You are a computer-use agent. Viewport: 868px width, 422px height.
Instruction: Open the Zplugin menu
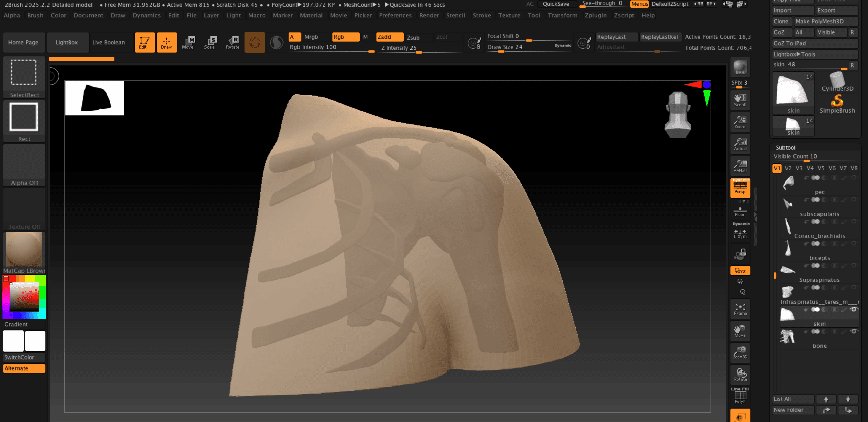point(595,15)
